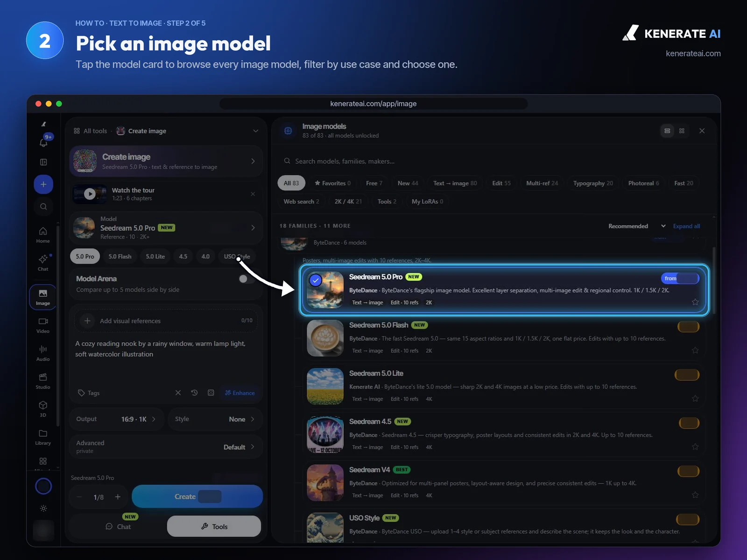
Task: Switch the model list to list view
Action: 667,131
